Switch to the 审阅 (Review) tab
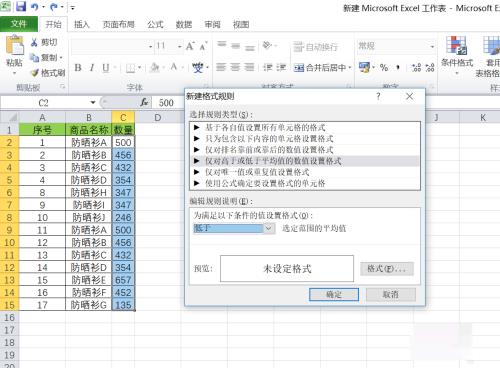The image size is (500, 368). (212, 24)
